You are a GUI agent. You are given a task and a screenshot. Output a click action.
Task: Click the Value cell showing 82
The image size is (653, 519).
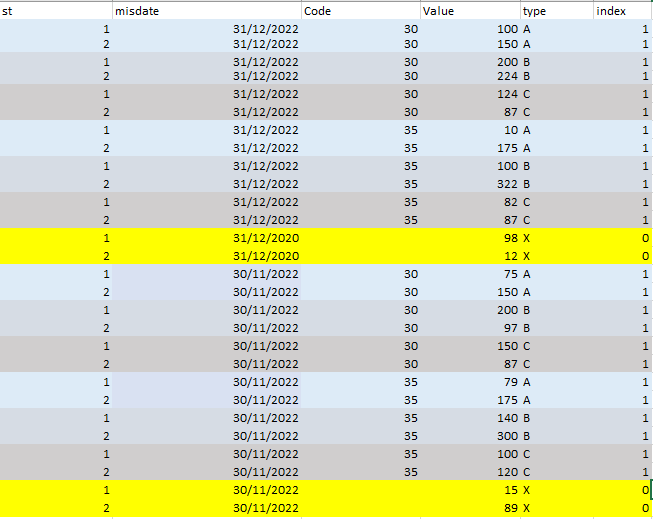(x=470, y=202)
